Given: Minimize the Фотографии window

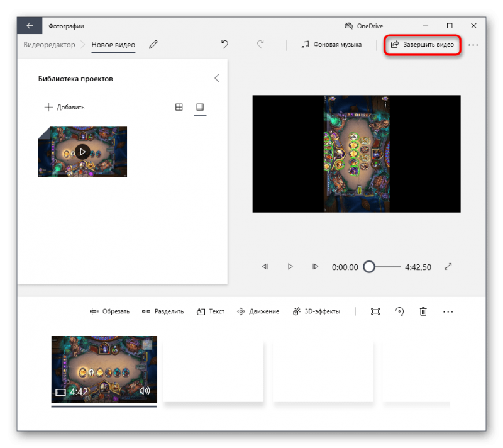Looking at the screenshot, I should (426, 26).
